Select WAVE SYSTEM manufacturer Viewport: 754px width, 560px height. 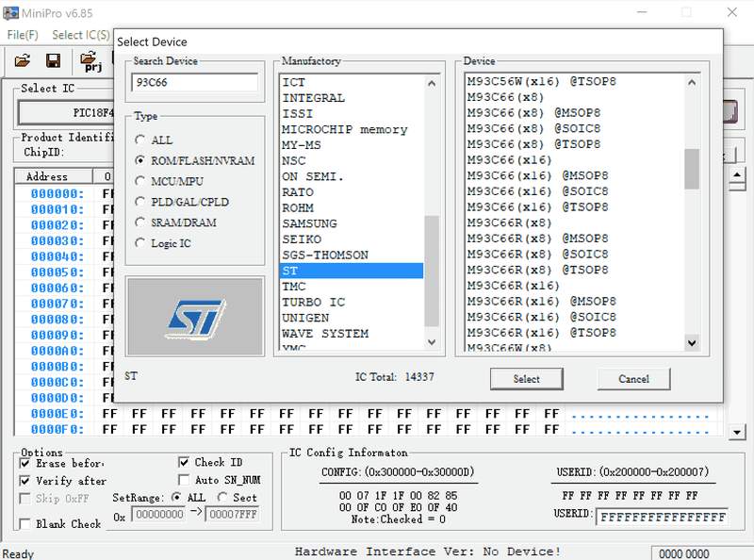(351, 334)
